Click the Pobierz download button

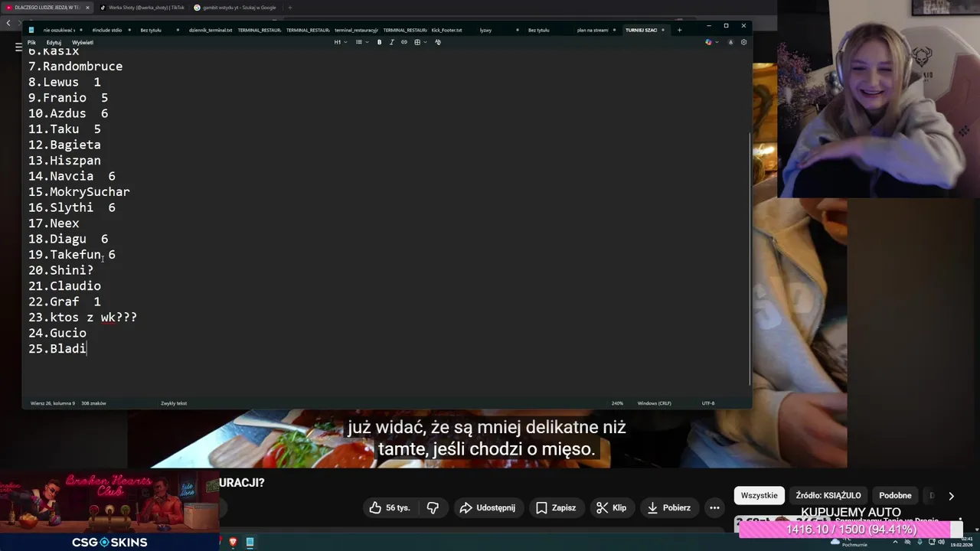[x=669, y=507]
